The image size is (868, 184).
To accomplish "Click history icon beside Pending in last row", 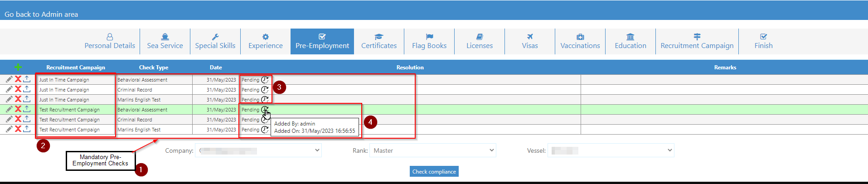I will tap(265, 130).
